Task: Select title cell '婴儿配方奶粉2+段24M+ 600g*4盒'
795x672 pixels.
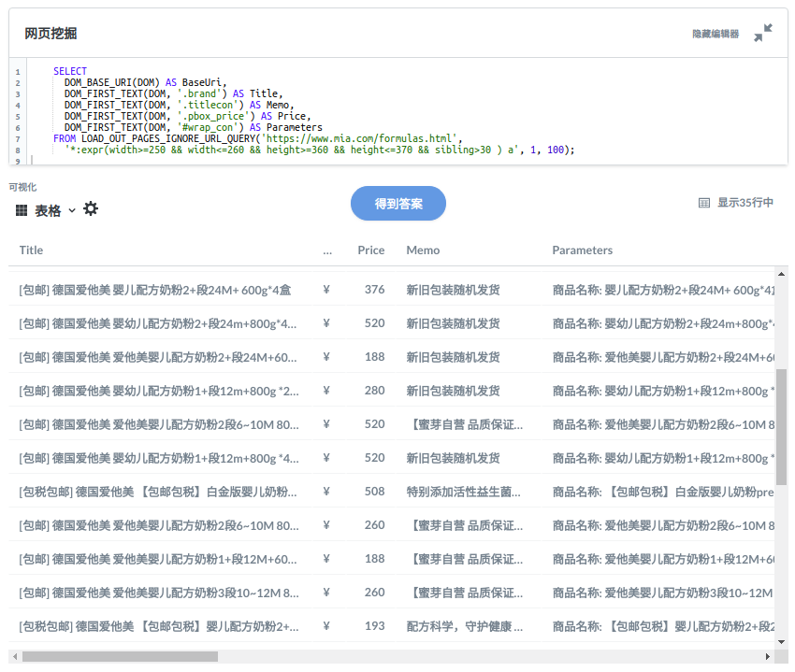Action: (x=154, y=290)
